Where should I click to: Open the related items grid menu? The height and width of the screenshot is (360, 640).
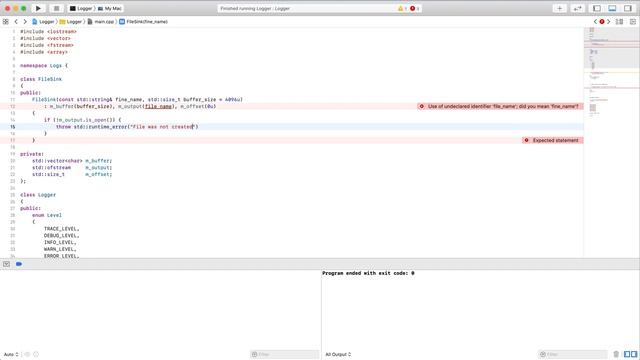[x=6, y=22]
